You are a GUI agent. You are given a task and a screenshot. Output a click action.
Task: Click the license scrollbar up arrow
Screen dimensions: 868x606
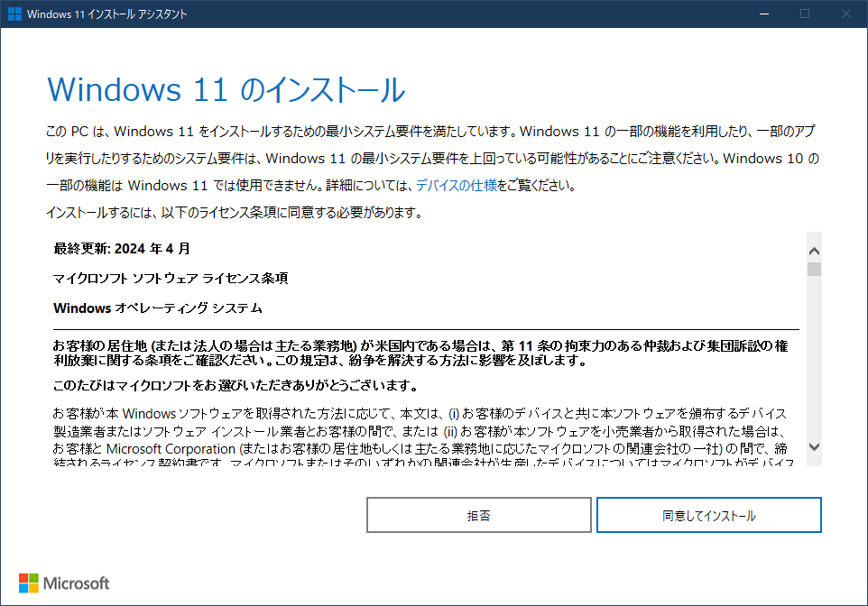tap(814, 252)
